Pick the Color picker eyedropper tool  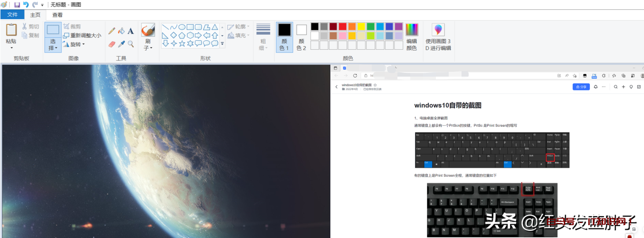tap(121, 44)
